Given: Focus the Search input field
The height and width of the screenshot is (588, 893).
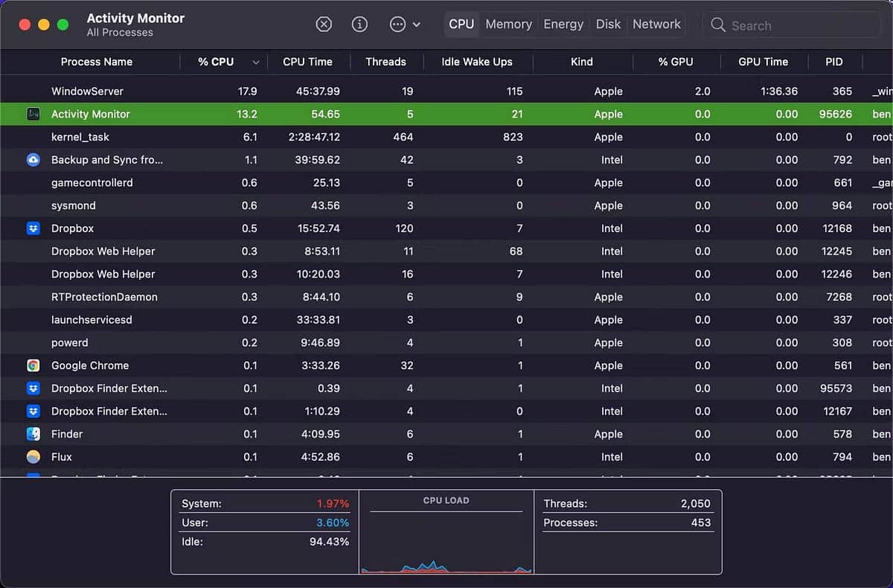Looking at the screenshot, I should click(x=800, y=25).
